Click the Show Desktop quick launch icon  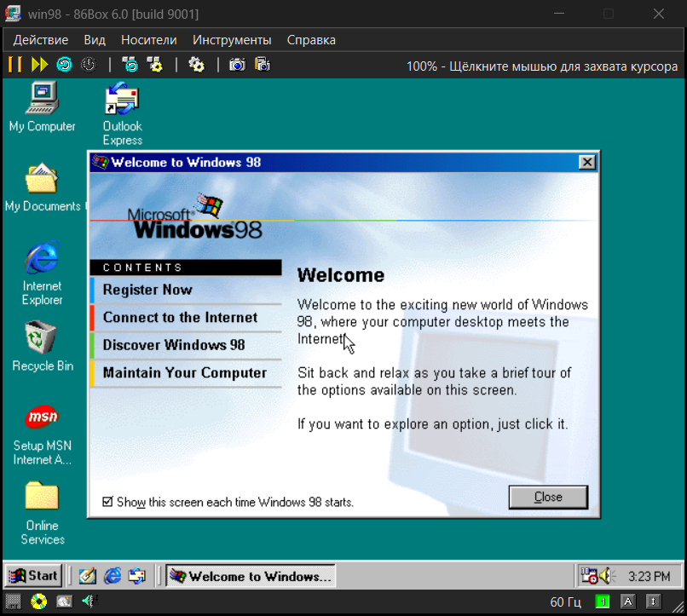(x=87, y=576)
